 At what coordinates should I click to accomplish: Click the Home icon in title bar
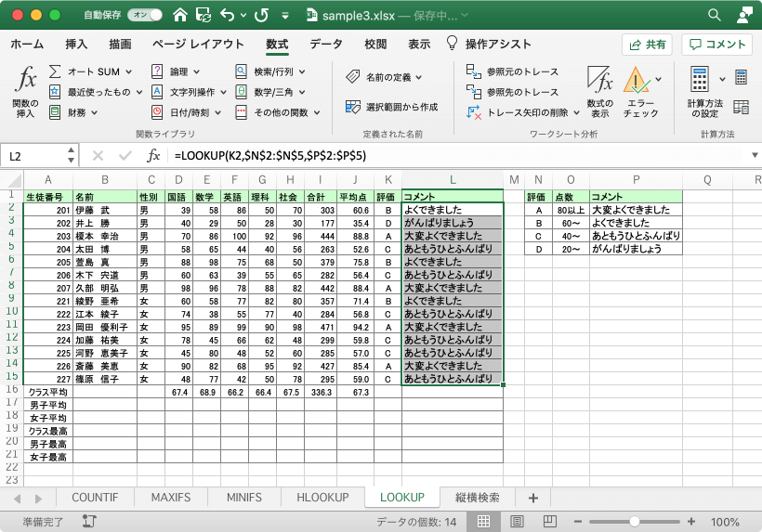[179, 15]
